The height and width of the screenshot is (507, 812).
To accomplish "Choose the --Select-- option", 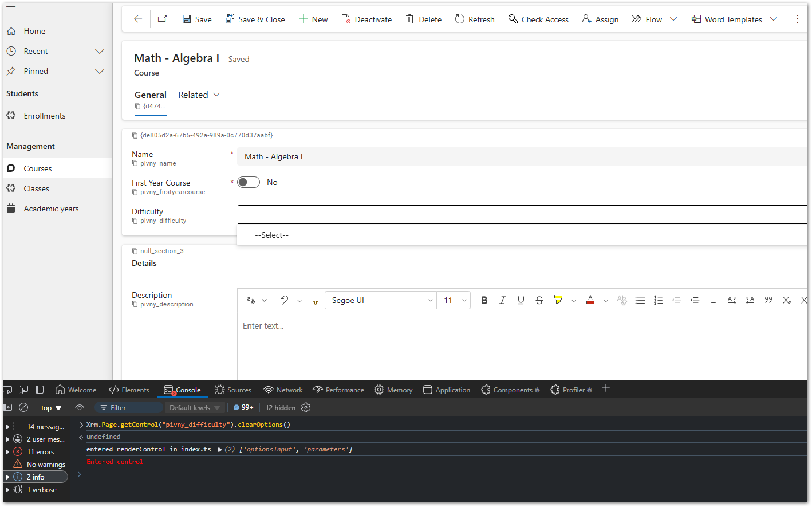I will pyautogui.click(x=522, y=235).
